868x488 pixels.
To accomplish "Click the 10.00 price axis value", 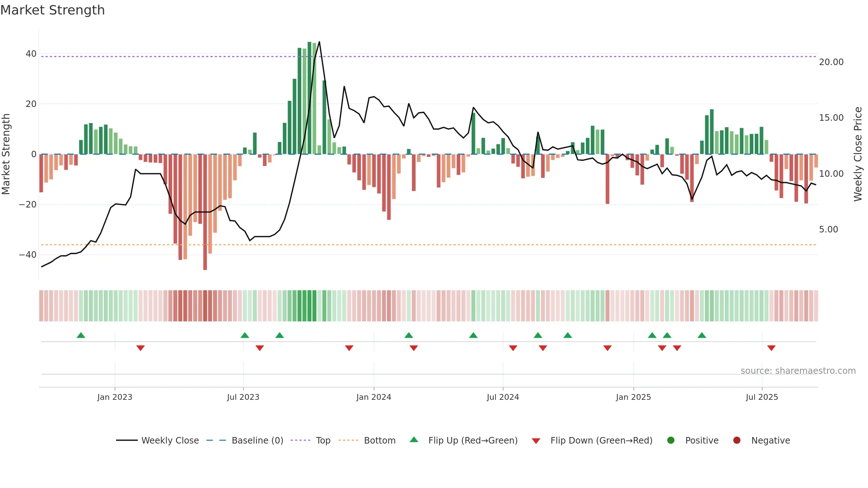I will point(831,174).
